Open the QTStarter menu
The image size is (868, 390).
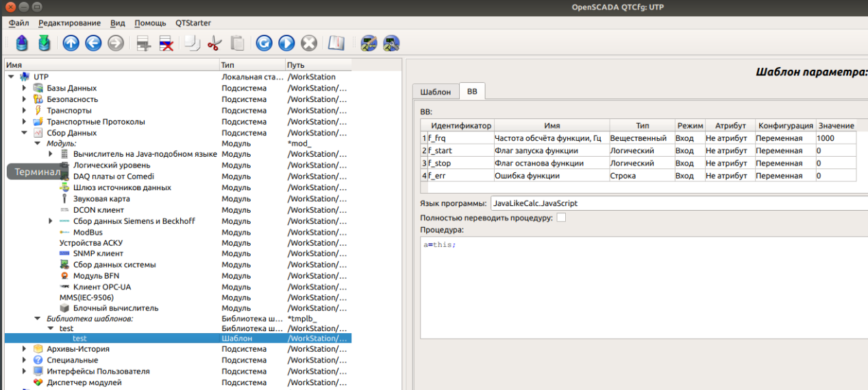(193, 23)
